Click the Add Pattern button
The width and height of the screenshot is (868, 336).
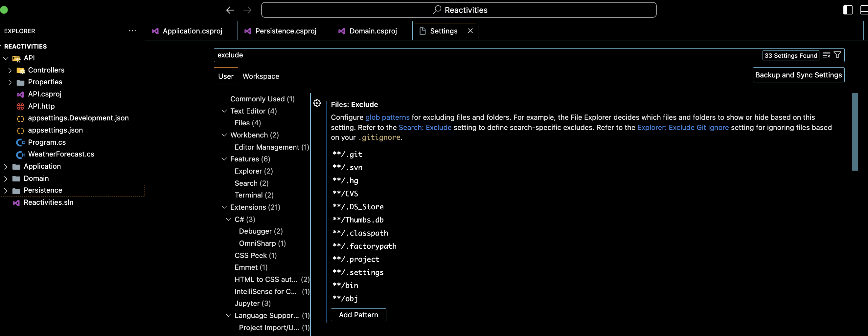(x=358, y=315)
